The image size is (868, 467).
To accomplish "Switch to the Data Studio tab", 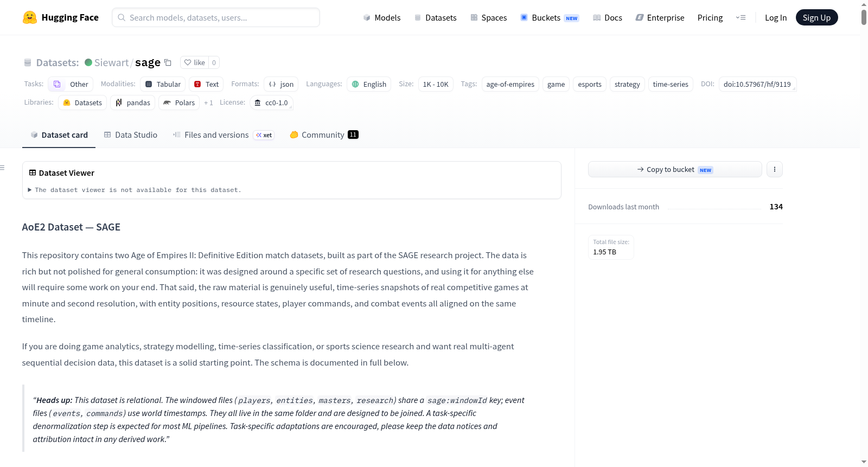I will [x=130, y=135].
